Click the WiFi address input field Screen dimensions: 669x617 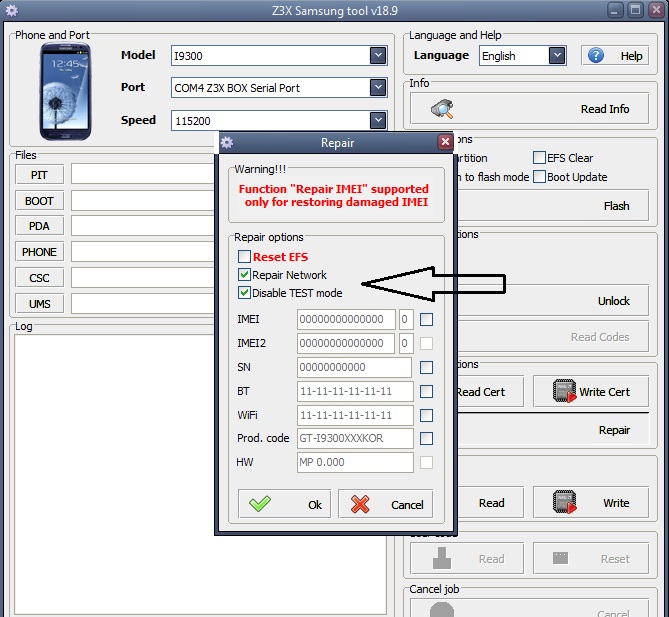pyautogui.click(x=355, y=415)
